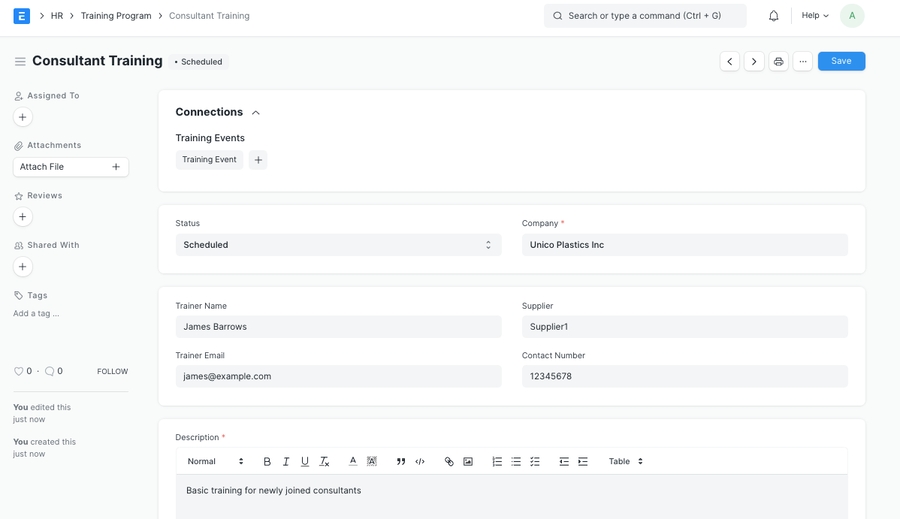The height and width of the screenshot is (519, 900).
Task: Click the Save button
Action: pyautogui.click(x=841, y=61)
